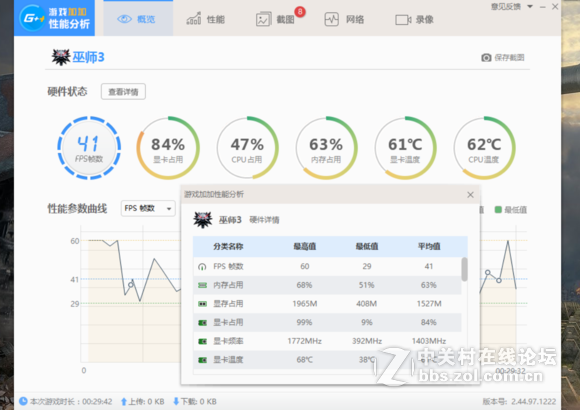The width and height of the screenshot is (580, 410).
Task: Switch to the 性能 performance tab
Action: pos(205,19)
